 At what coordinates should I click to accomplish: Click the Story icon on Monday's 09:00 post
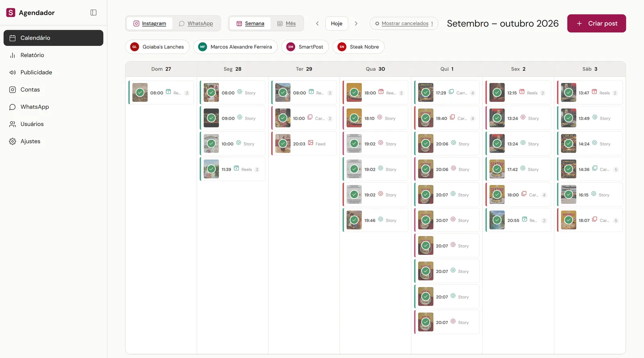coord(239,117)
